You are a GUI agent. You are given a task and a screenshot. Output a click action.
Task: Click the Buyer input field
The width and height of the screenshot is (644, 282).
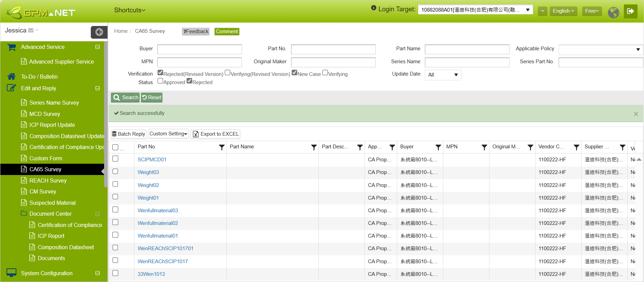point(199,49)
